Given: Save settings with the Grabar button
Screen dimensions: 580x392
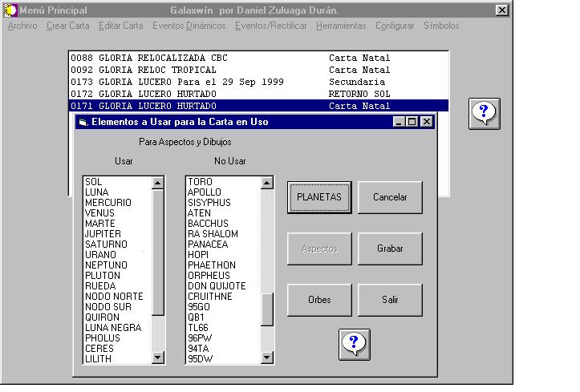Looking at the screenshot, I should pyautogui.click(x=390, y=249).
